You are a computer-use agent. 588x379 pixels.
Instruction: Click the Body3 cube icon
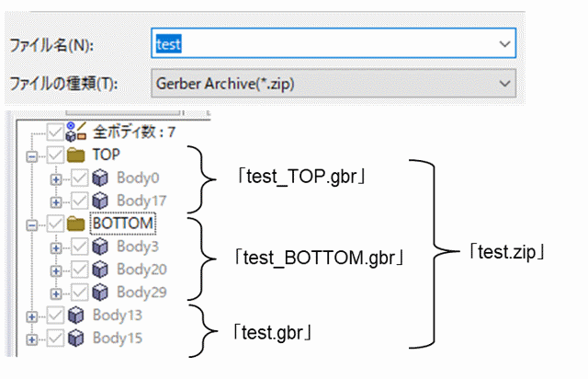click(x=100, y=247)
